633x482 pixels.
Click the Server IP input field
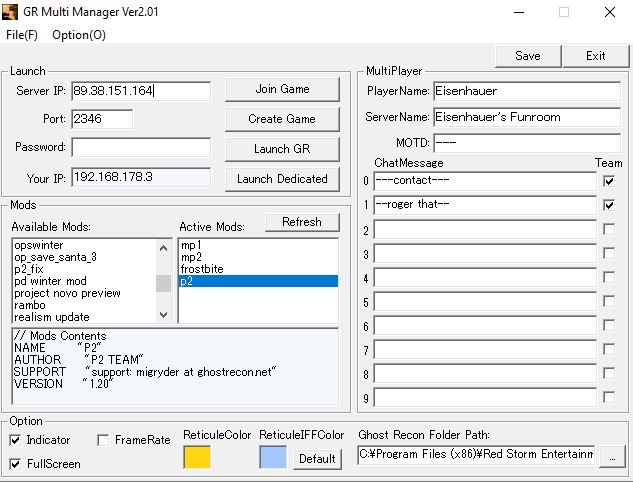(x=141, y=91)
